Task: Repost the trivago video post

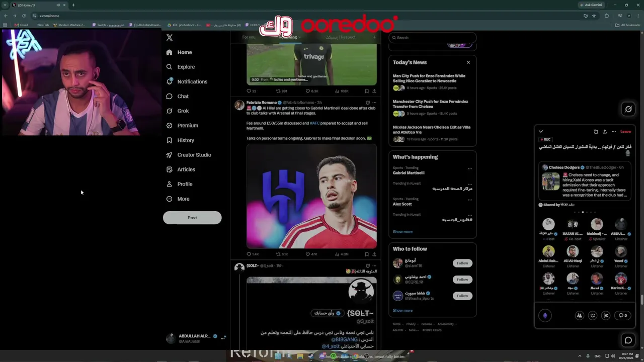Action: 278,91
